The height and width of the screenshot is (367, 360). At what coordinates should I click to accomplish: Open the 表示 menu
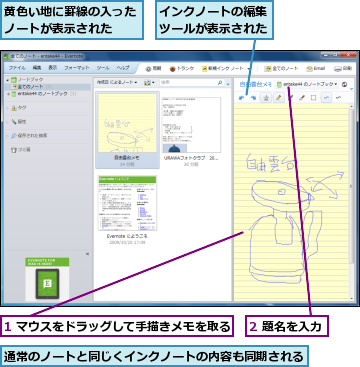pyautogui.click(x=53, y=68)
